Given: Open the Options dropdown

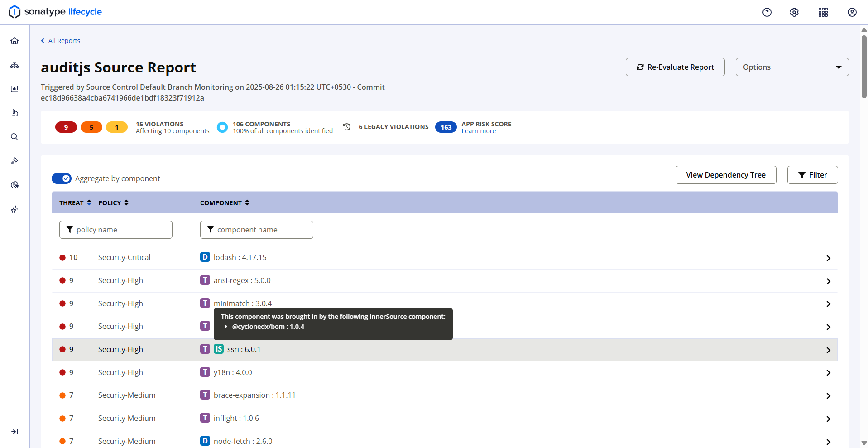Looking at the screenshot, I should point(792,67).
